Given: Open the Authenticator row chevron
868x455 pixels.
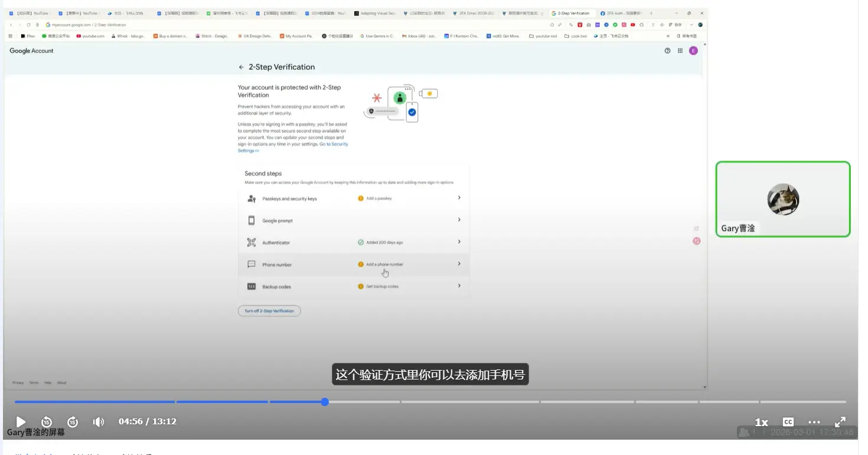Looking at the screenshot, I should [459, 242].
